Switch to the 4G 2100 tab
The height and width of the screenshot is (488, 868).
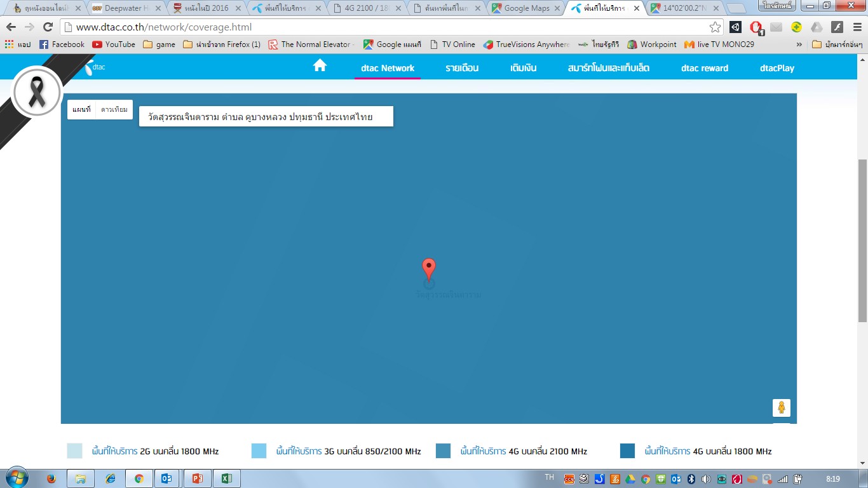pyautogui.click(x=365, y=8)
